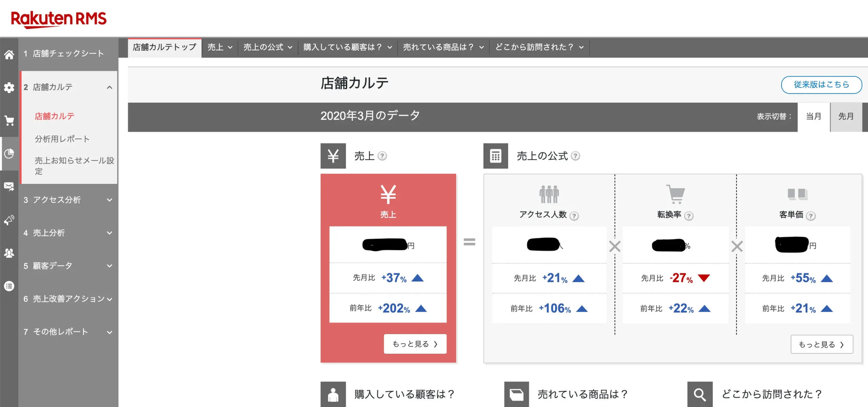Open help icon next to 客単価
Viewport: 868px width, 407px height.
tap(811, 216)
